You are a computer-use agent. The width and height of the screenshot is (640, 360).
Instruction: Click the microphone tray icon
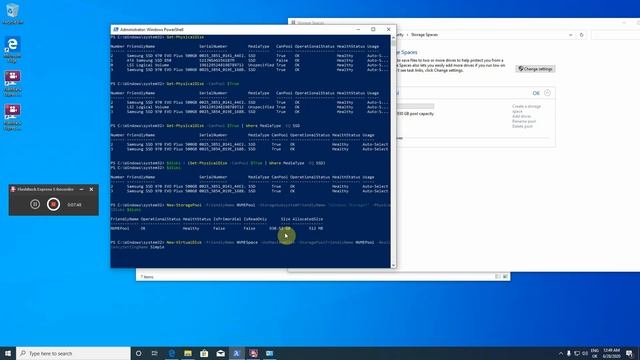[x=569, y=353]
